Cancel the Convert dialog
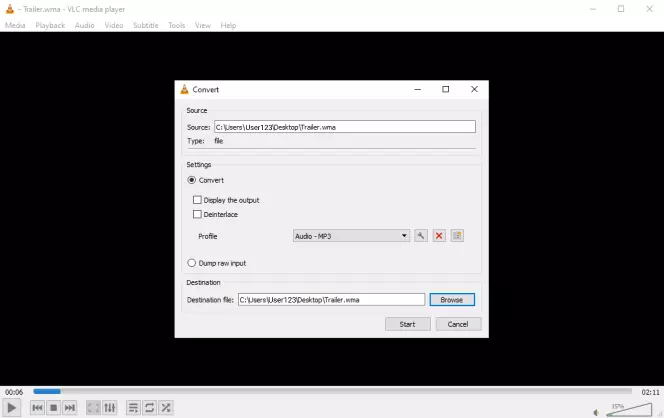 [458, 324]
